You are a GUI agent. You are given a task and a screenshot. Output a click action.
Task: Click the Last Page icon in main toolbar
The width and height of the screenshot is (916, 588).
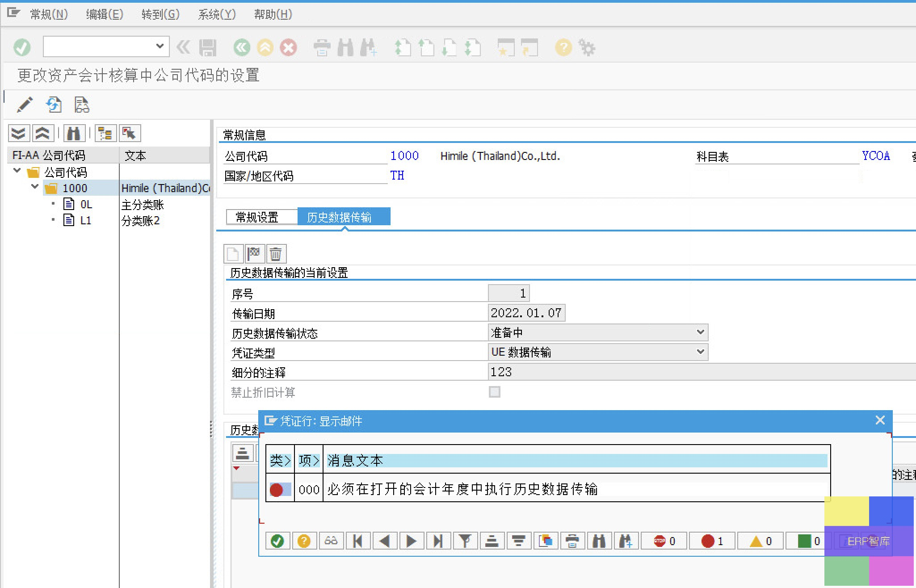point(472,47)
